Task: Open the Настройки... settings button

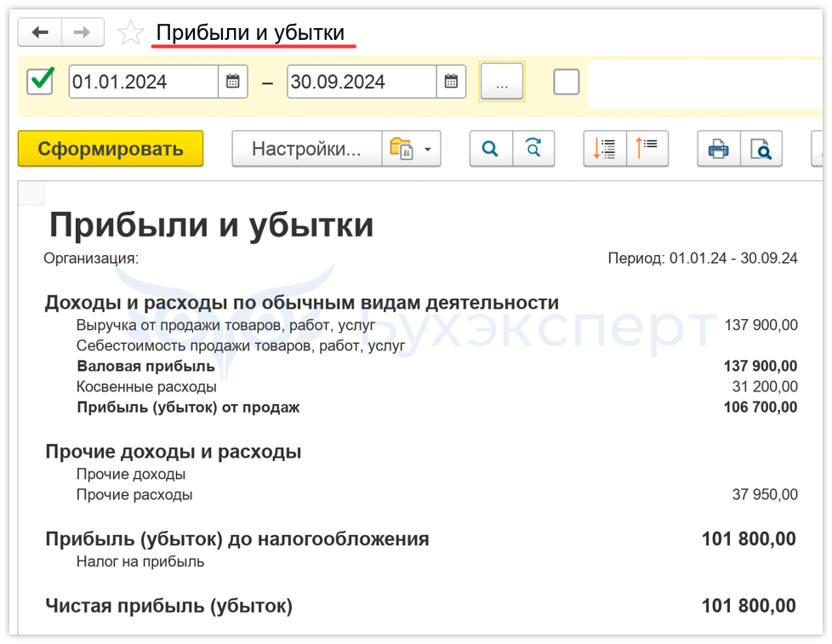Action: [306, 149]
